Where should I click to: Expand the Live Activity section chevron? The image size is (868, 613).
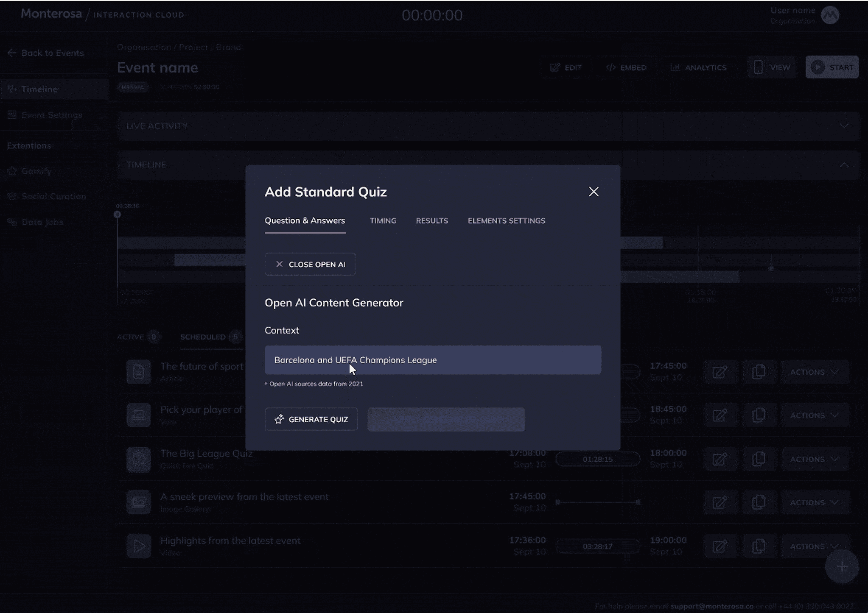[x=844, y=126]
